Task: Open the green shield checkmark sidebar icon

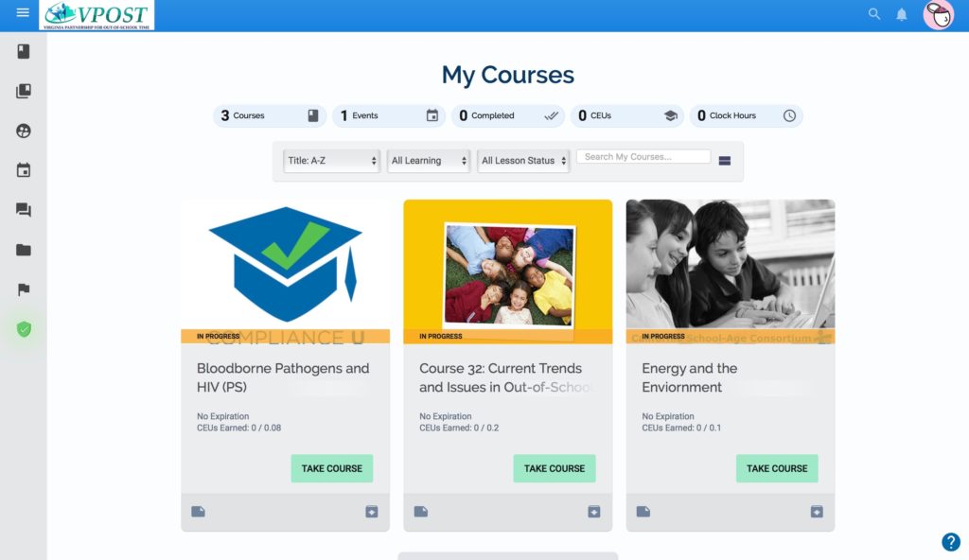Action: [x=24, y=329]
